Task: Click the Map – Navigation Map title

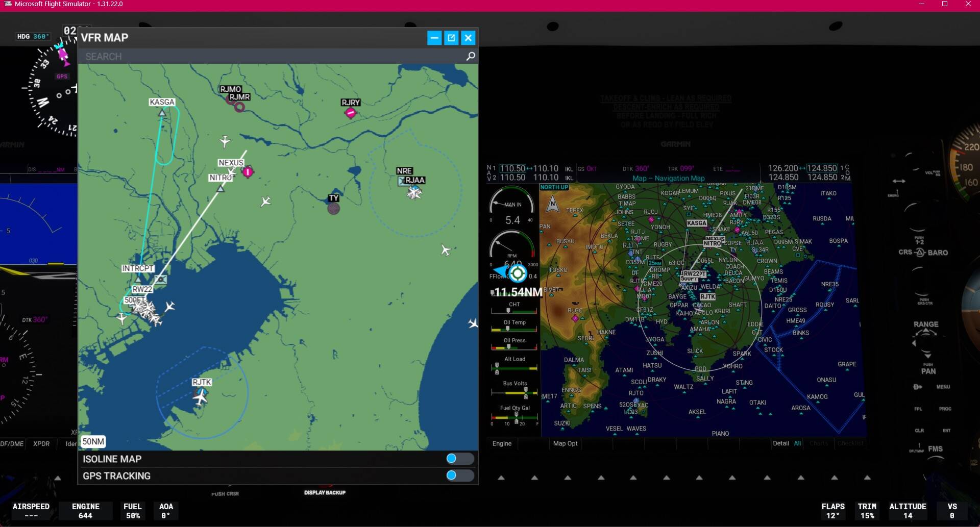Action: click(668, 178)
